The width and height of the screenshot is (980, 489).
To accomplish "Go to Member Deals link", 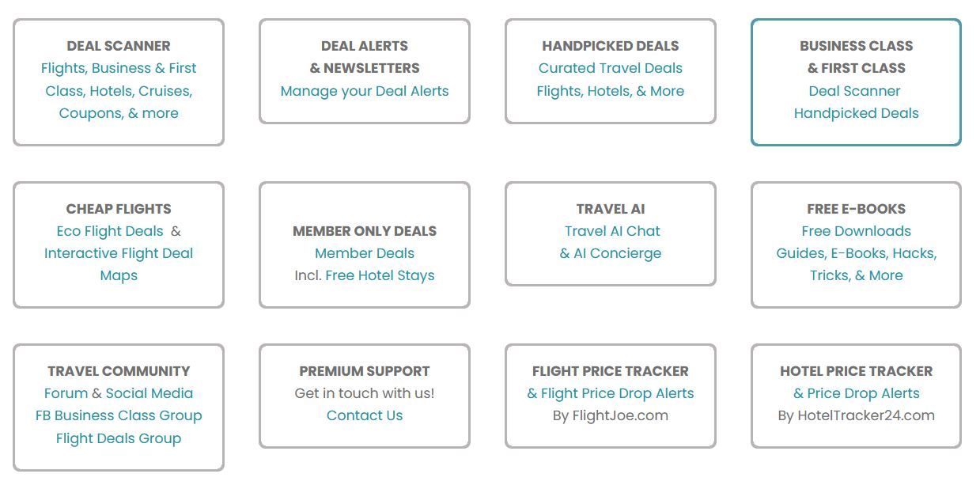I will tap(365, 253).
